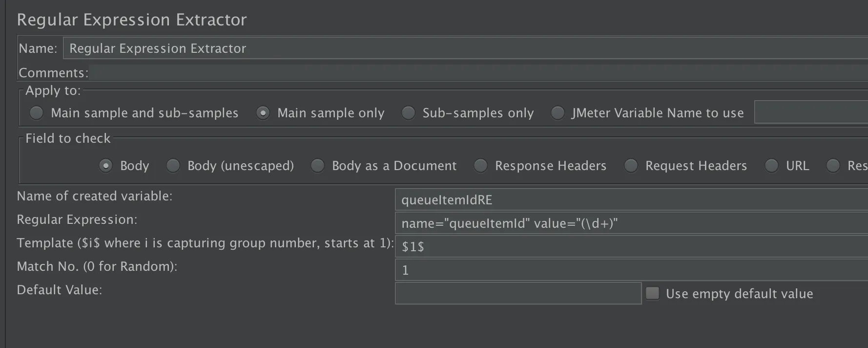Click the JMeter variable name text field

point(810,112)
